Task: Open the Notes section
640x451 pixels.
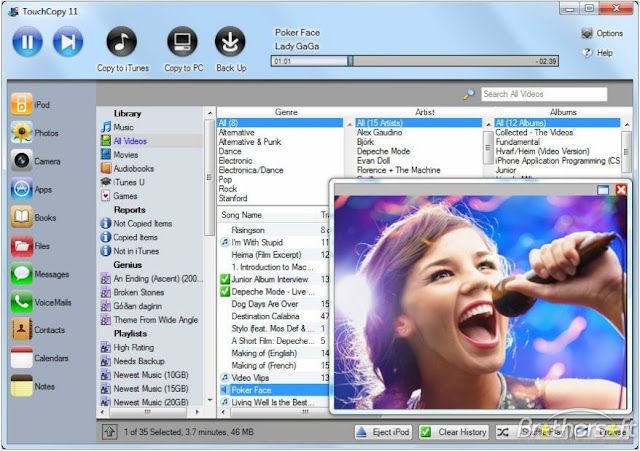Action: coord(33,386)
